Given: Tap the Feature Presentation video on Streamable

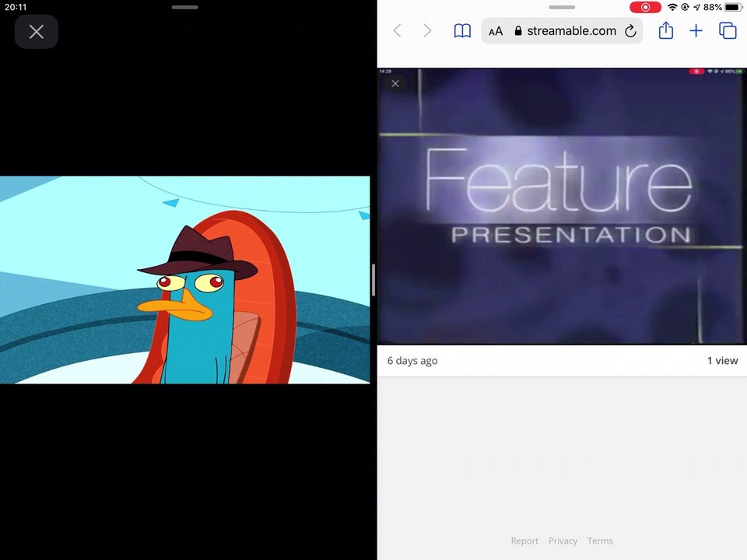Looking at the screenshot, I should [x=562, y=205].
